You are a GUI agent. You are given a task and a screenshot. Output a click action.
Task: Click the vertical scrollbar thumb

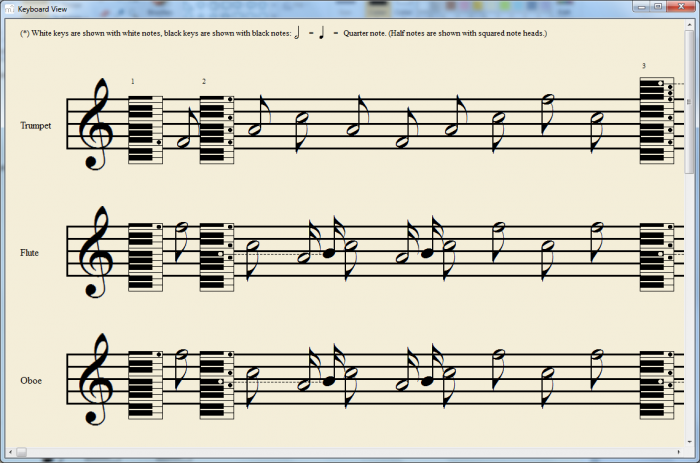[689, 102]
